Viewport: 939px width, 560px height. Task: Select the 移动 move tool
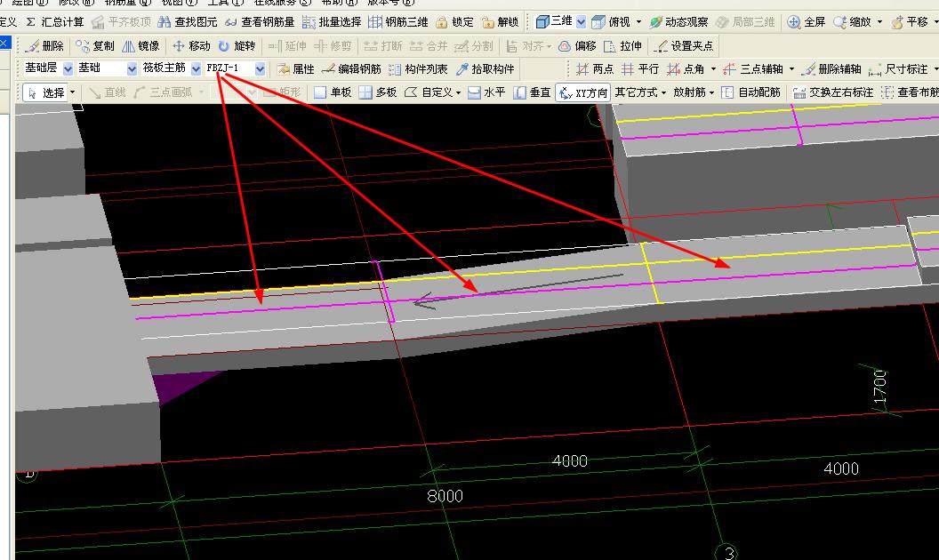coord(192,46)
